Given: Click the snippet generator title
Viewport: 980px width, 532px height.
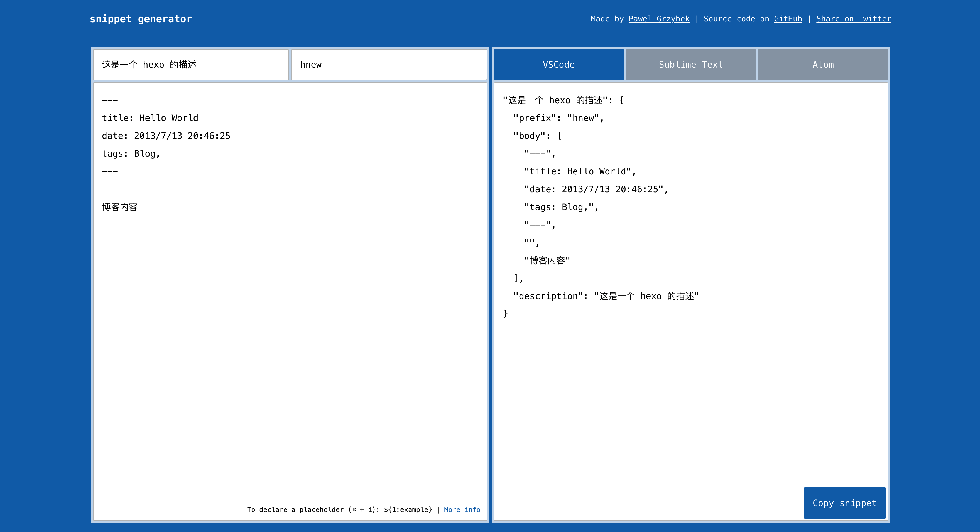Looking at the screenshot, I should 141,19.
